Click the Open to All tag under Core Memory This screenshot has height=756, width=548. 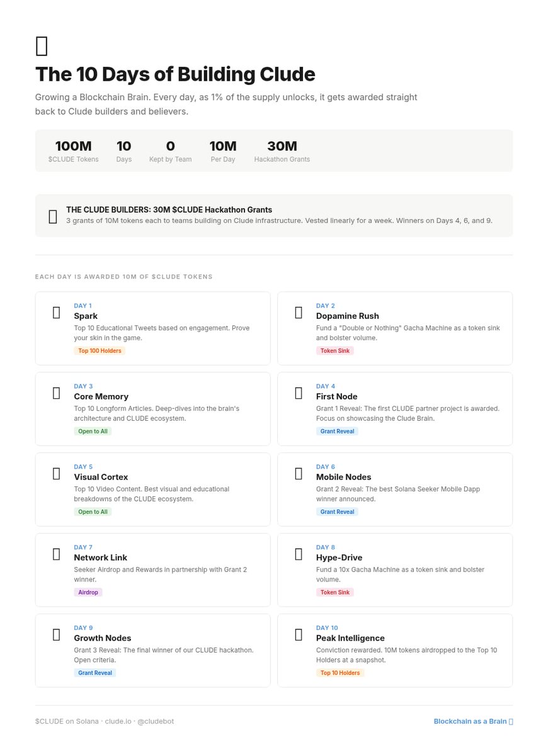(93, 432)
